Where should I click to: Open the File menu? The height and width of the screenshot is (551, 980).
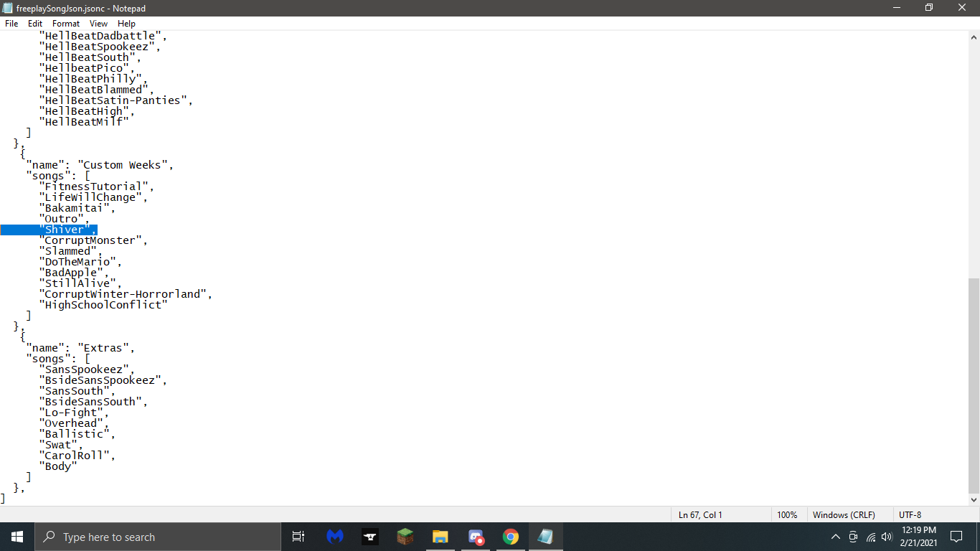tap(11, 23)
